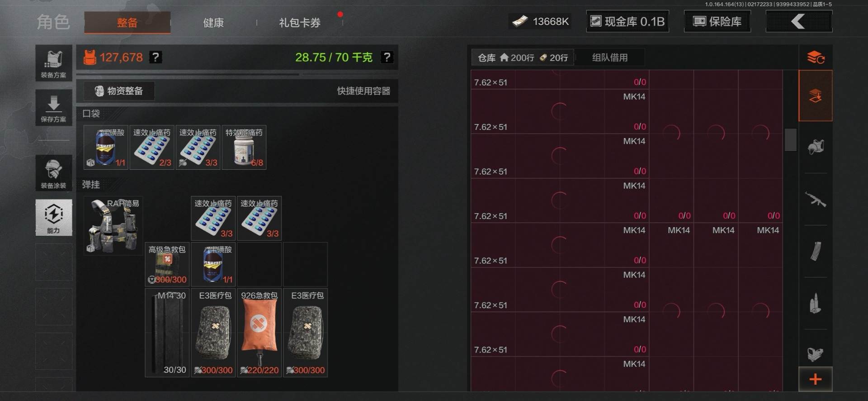Viewport: 868px width, 401px height.
Task: Switch to 组队借用 warehouse tab
Action: pyautogui.click(x=610, y=57)
